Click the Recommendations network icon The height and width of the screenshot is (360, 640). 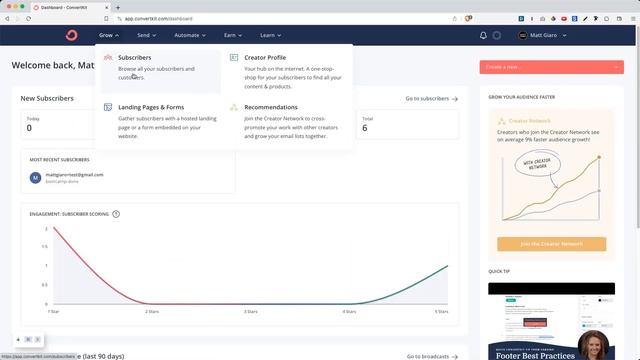point(234,107)
